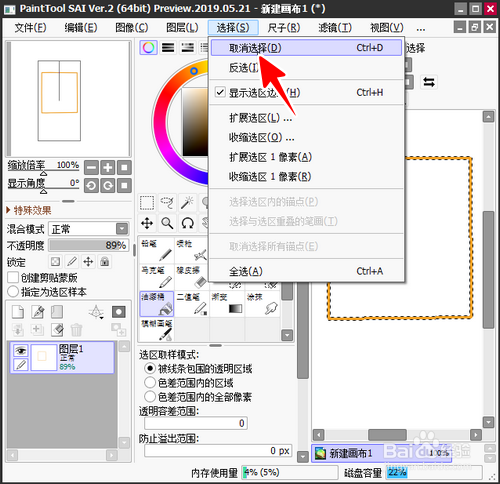Screen dimensions: 500x484
Task: Choose 扩展选区(L) menu entry
Action: 306,118
